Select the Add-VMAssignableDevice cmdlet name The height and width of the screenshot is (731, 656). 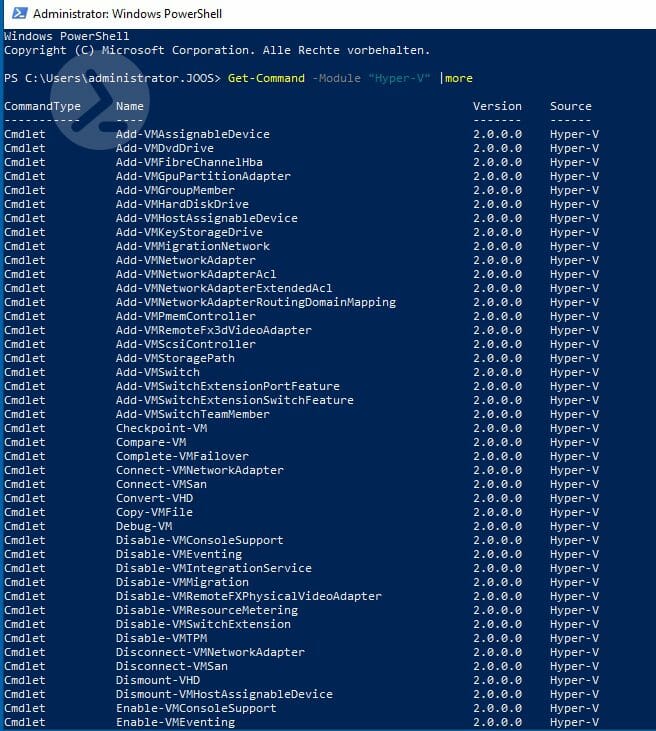pos(193,134)
